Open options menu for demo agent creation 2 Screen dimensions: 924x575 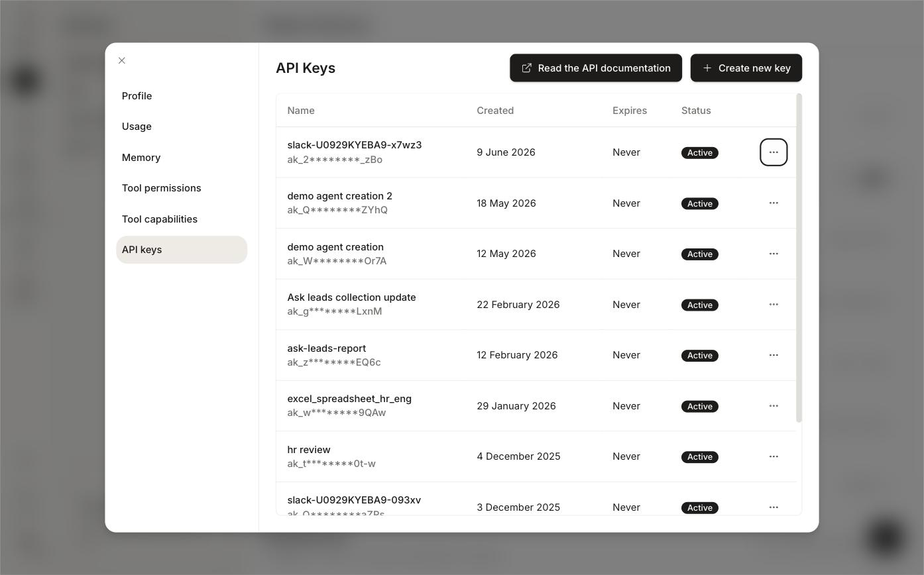pyautogui.click(x=774, y=203)
